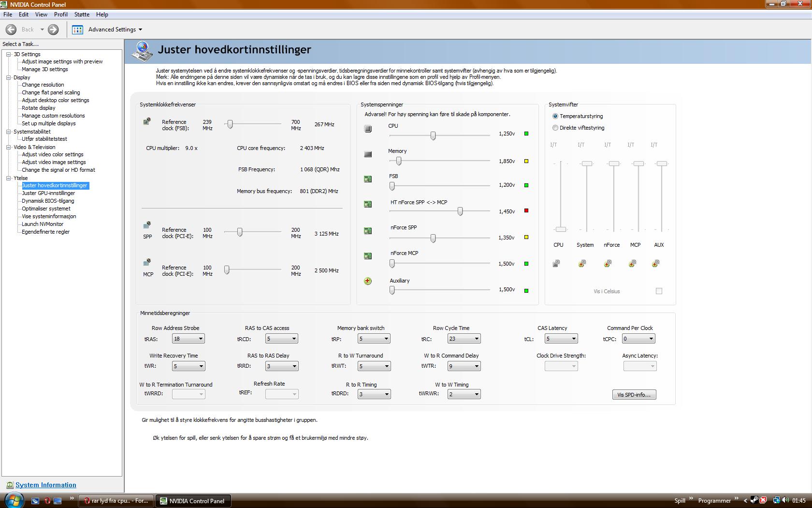
Task: Select Juster GPU-innstillinger in the tree
Action: [48, 193]
